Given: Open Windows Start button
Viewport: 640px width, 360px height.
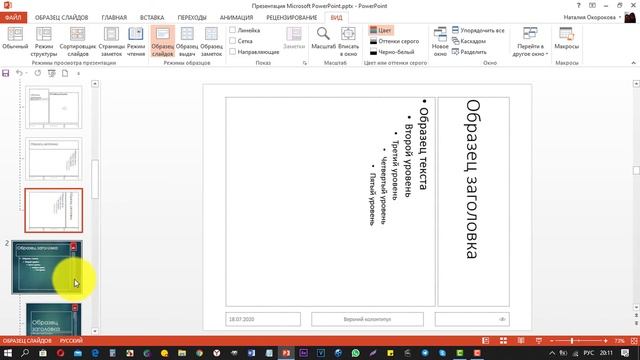Looking at the screenshot, I should (x=8, y=353).
